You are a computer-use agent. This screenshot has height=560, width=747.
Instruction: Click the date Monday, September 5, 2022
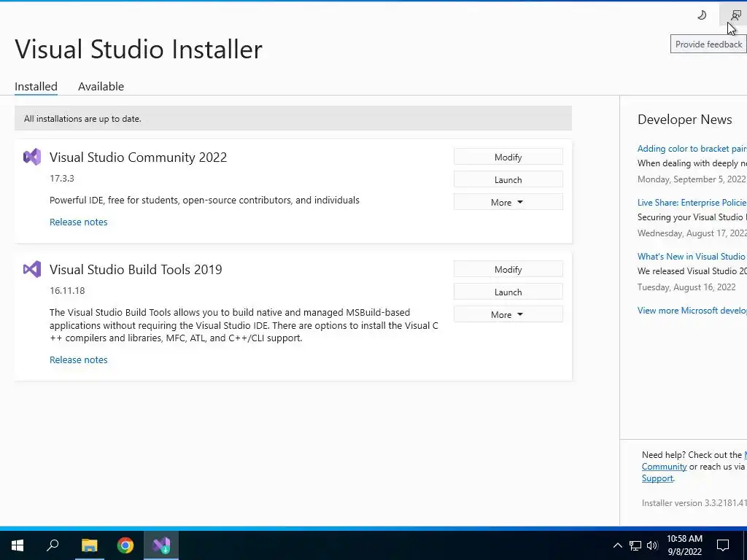692,179
